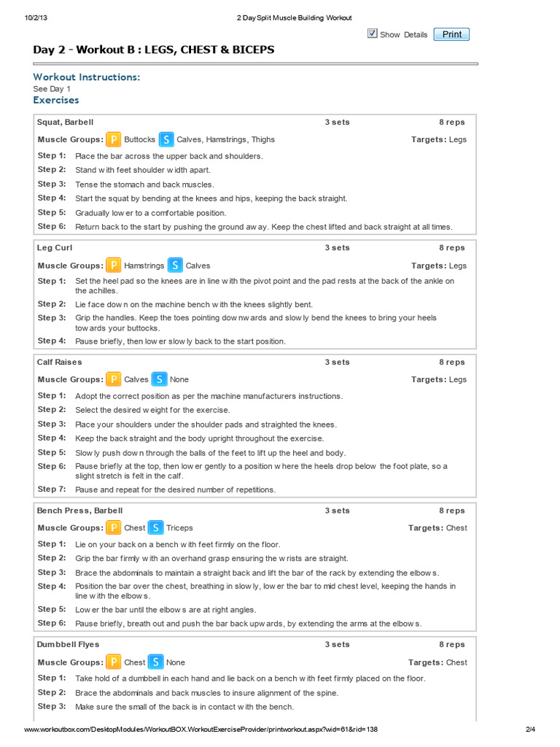Click Dumbbell Flyes primary Chest icon
Image resolution: width=560 pixels, height=747 pixels.
(113, 662)
